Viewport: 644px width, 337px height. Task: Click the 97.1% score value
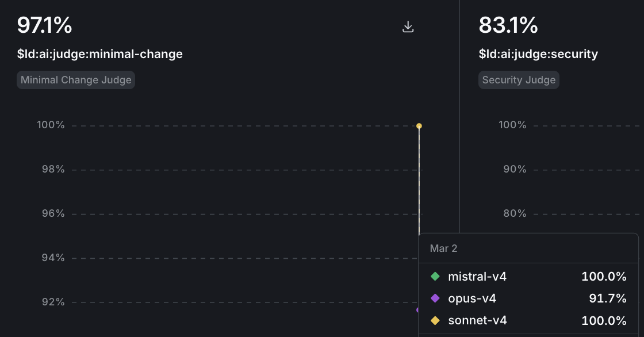45,25
